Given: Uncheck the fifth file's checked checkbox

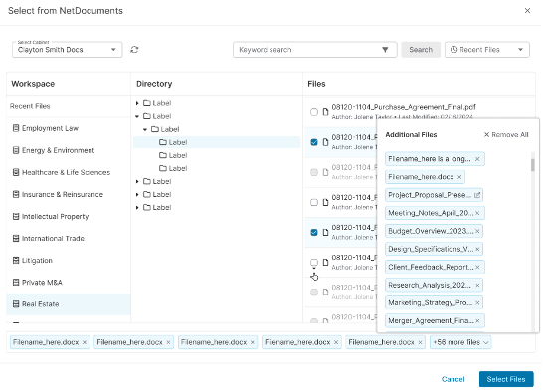Looking at the screenshot, I should pyautogui.click(x=314, y=232).
